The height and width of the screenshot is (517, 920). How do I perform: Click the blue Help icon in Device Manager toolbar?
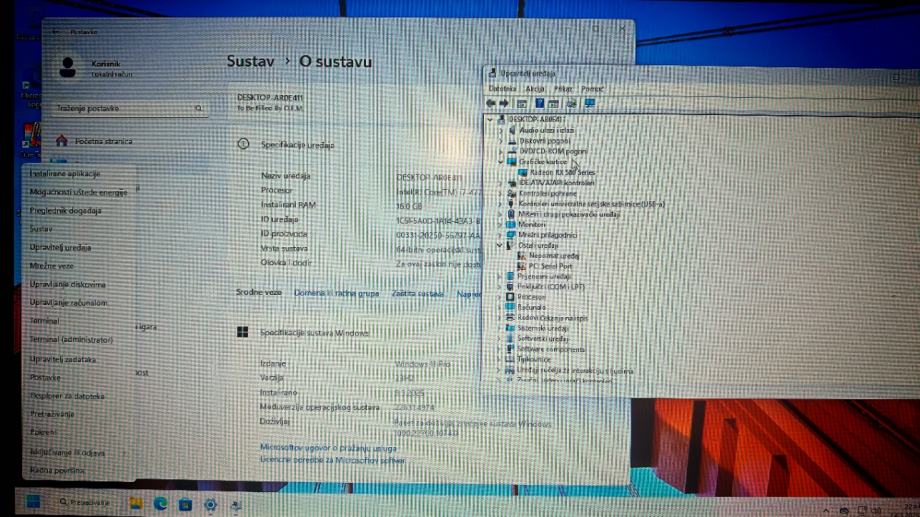pyautogui.click(x=539, y=103)
